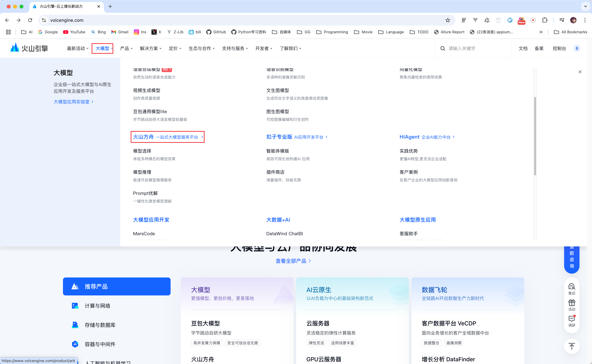Open the GitHub bookmark
This screenshot has height=364, width=592.
(x=216, y=32)
